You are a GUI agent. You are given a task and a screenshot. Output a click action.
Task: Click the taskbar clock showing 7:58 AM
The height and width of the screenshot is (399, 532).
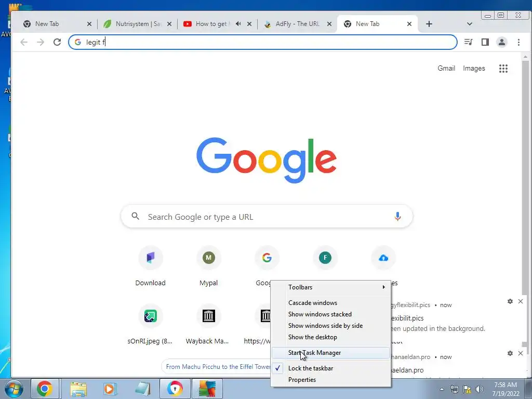(506, 389)
